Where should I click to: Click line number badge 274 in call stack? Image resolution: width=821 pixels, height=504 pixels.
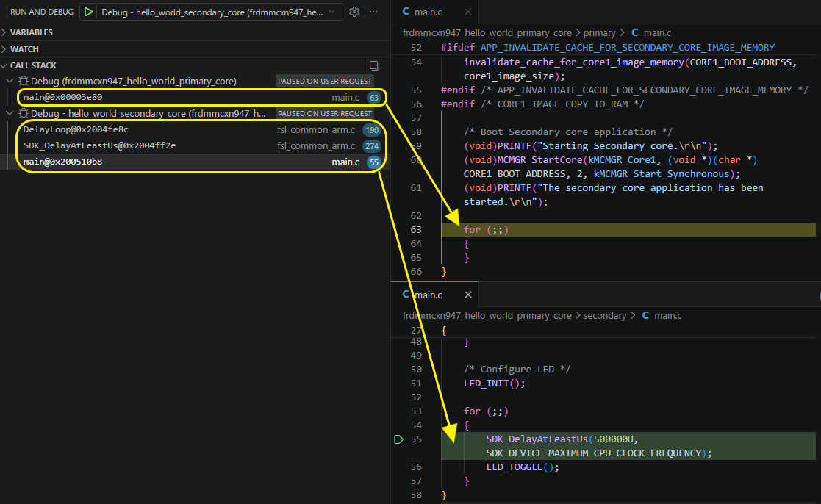pyautogui.click(x=372, y=146)
